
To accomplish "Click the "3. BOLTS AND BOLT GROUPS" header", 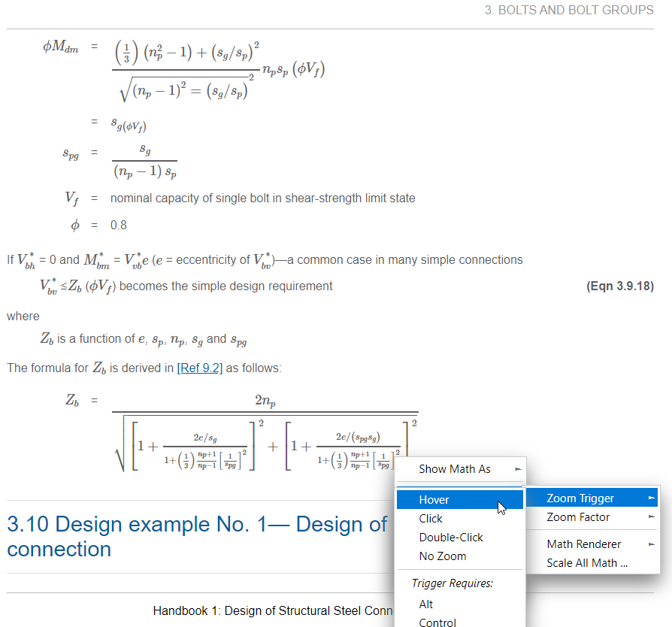I will [568, 11].
